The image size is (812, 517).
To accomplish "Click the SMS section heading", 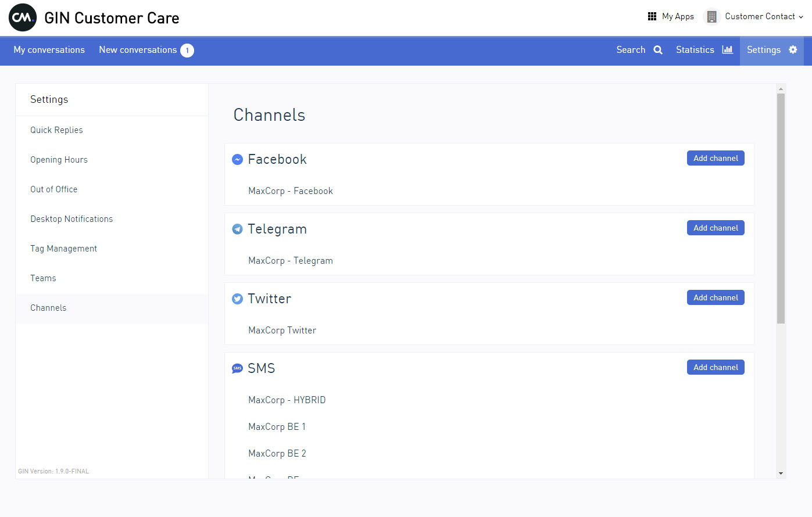I will (x=262, y=368).
